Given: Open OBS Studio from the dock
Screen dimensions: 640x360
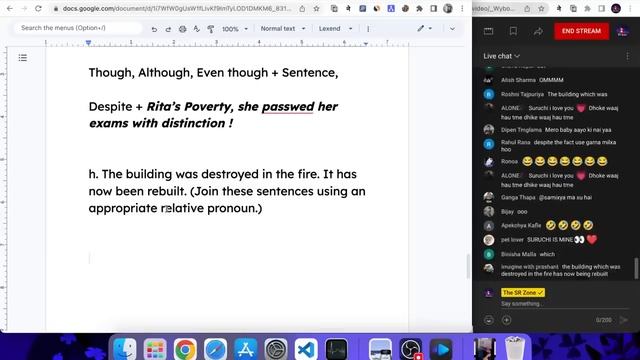Looking at the screenshot, I should coord(411,349).
